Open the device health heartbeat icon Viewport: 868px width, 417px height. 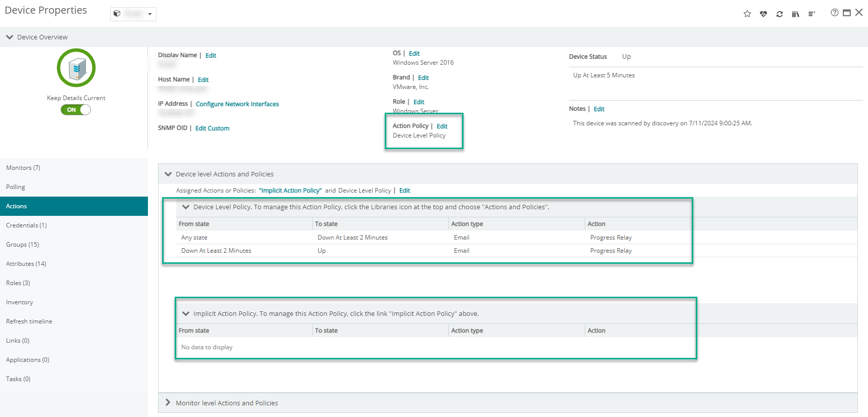(x=763, y=14)
